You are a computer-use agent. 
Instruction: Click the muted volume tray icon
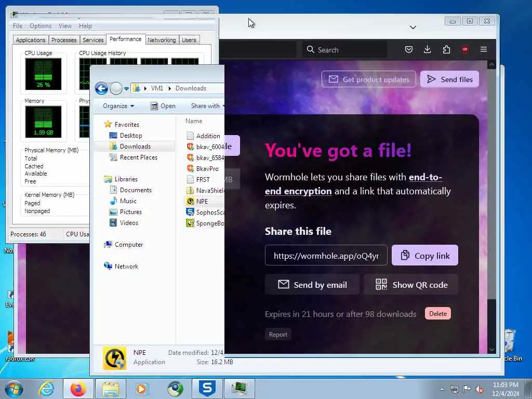pyautogui.click(x=480, y=389)
